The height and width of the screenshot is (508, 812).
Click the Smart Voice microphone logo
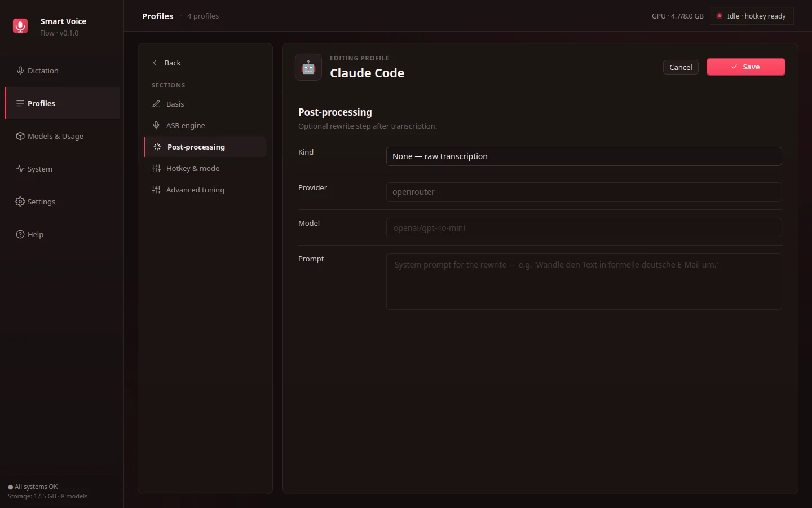20,26
